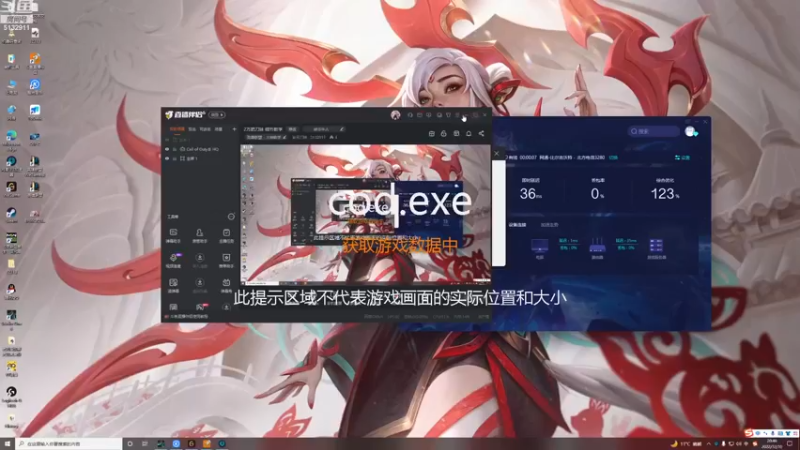Select the second tab under the accelerator stats
Image resolution: width=800 pixels, height=450 pixels.
click(549, 225)
